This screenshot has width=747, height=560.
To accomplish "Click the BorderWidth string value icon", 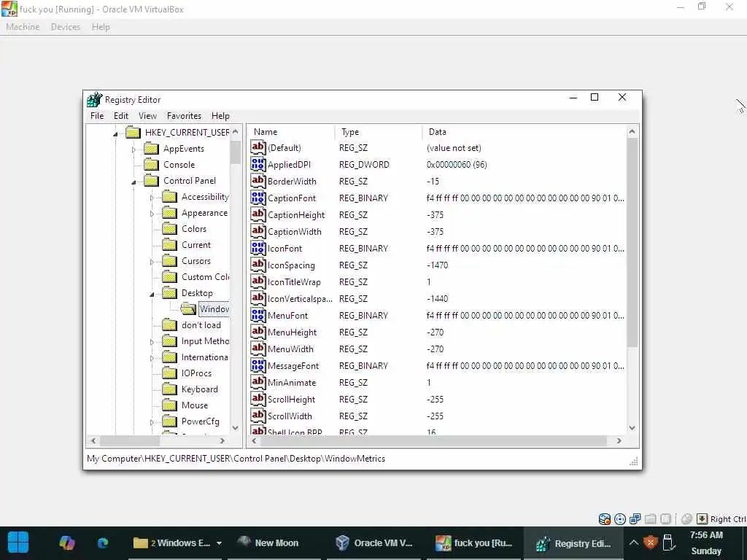I will 258,181.
